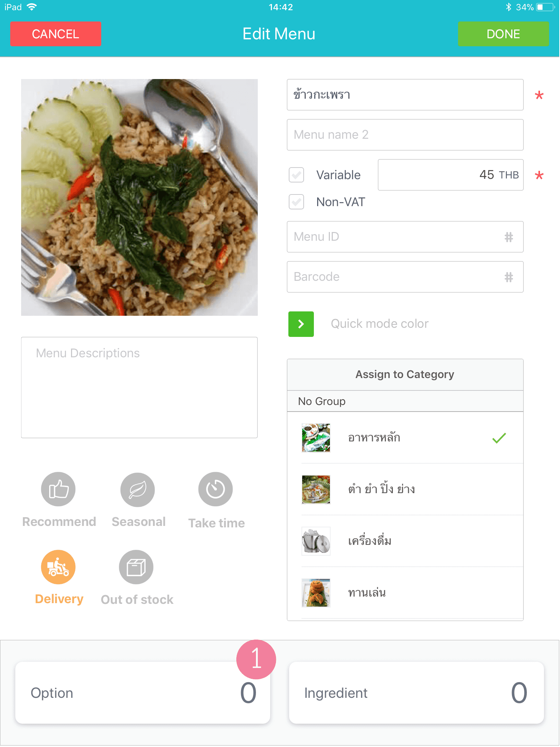The image size is (560, 747).
Task: Focus the Menu name 2 field
Action: 405,135
